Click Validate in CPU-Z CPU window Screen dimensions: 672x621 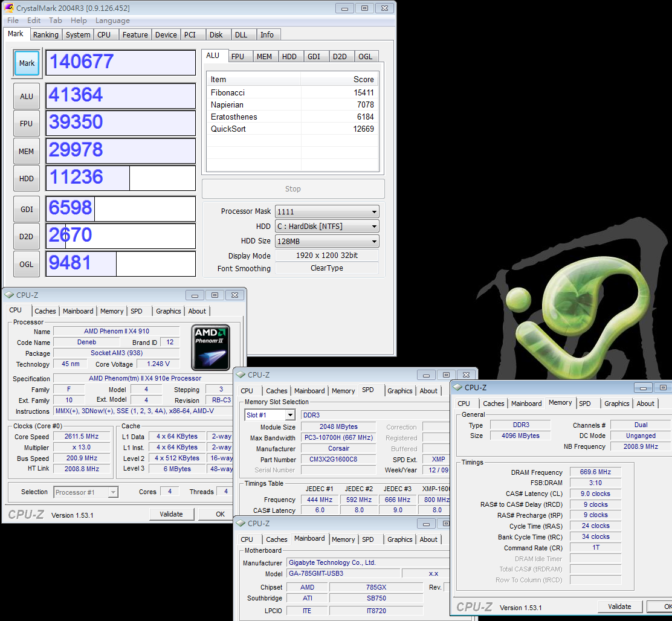click(x=172, y=514)
